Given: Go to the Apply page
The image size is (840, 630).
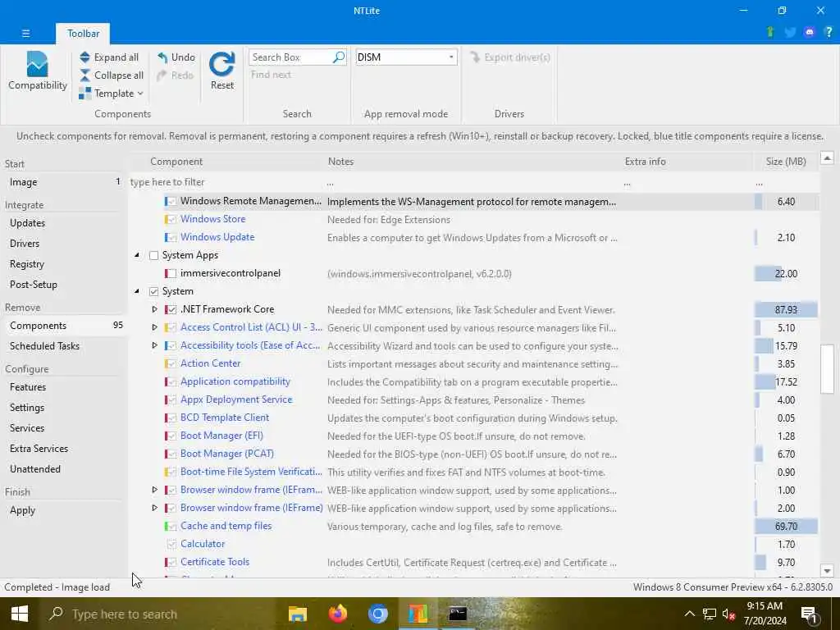Looking at the screenshot, I should (x=63, y=510).
